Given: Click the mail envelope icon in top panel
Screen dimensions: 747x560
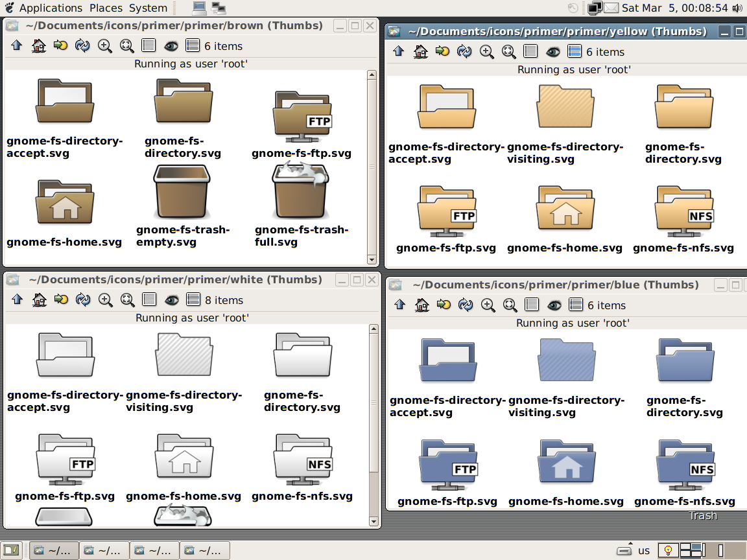Looking at the screenshot, I should [x=611, y=8].
